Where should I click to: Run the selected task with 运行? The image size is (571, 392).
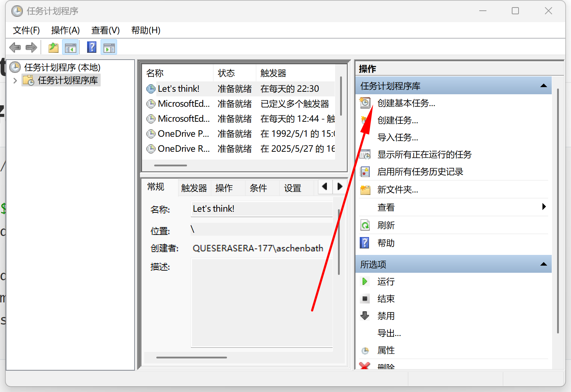click(x=386, y=282)
